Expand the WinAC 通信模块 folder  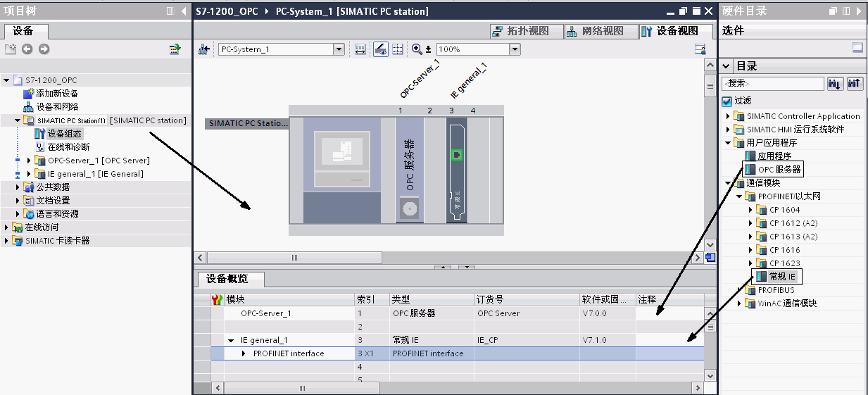pos(739,303)
